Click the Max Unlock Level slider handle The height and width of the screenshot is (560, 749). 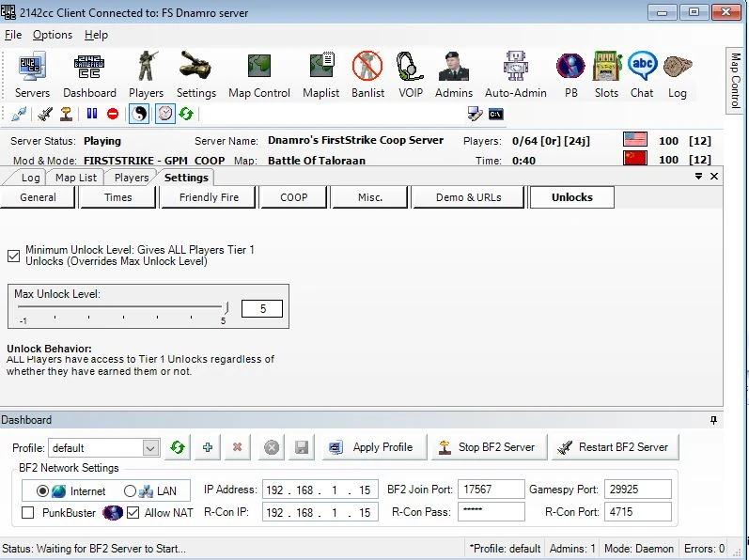pyautogui.click(x=226, y=307)
